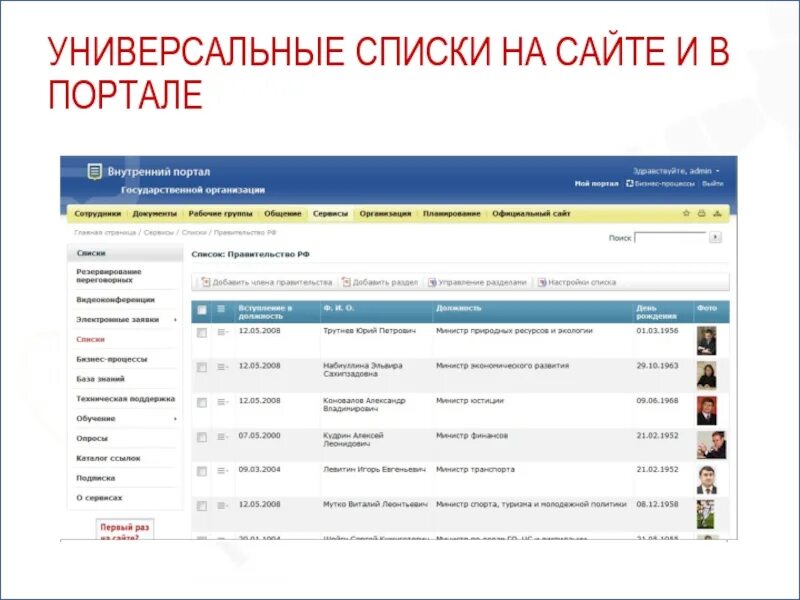Sort by Ф. И. О. column header
Screen dimensions: 800x600
338,308
